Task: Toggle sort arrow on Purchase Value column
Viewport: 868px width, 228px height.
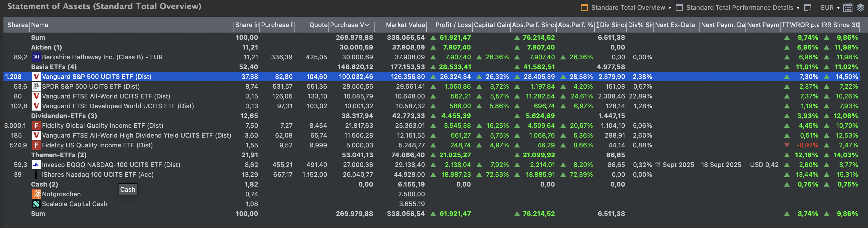Action: [367, 25]
